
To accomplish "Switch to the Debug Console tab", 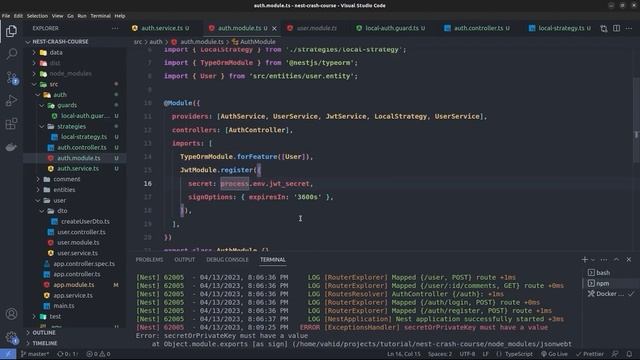I will click(x=227, y=260).
